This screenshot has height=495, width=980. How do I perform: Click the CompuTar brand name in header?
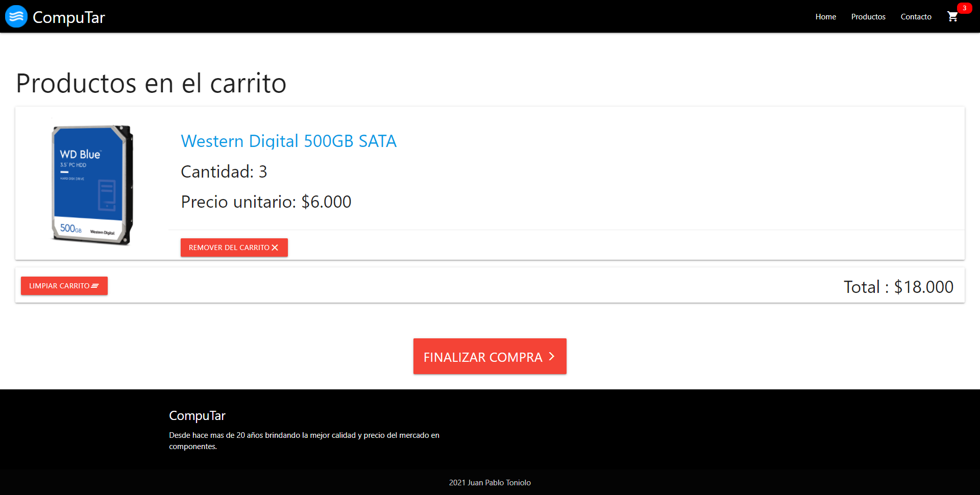69,17
